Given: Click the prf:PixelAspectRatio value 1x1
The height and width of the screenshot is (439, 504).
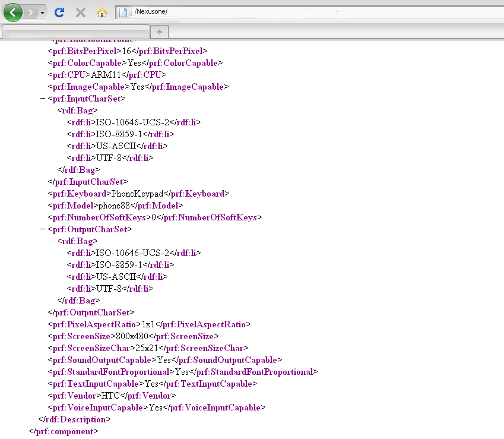Looking at the screenshot, I should pos(148,324).
